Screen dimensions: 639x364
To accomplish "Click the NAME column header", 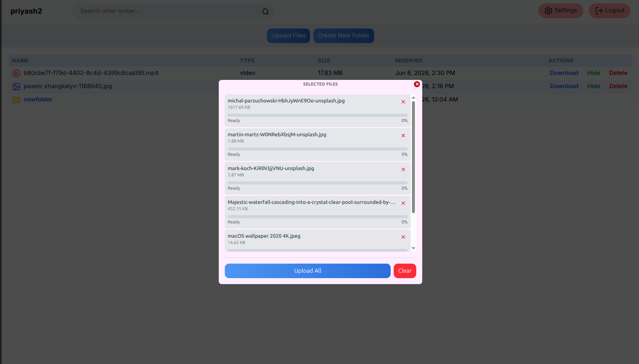I will [x=20, y=61].
